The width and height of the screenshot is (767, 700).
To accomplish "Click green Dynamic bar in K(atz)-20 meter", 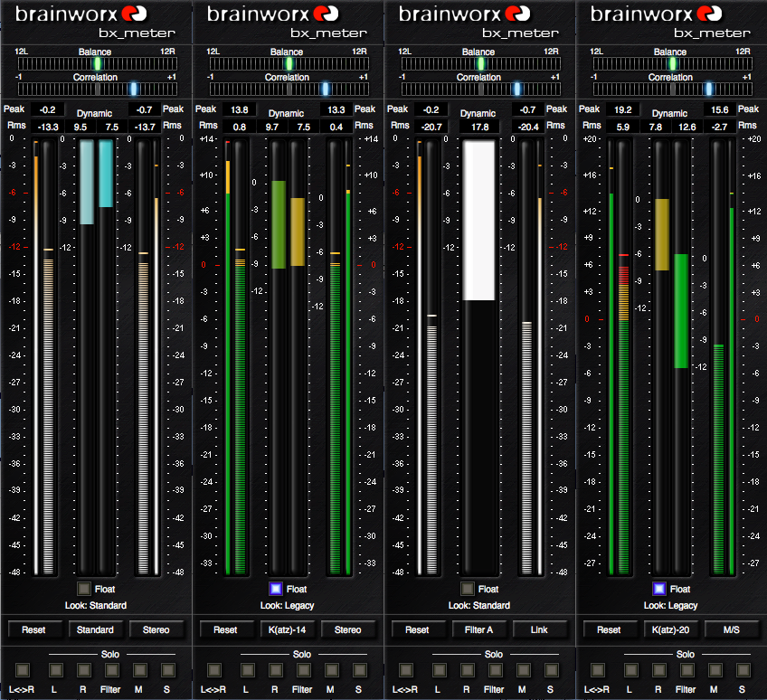I will coord(681,310).
